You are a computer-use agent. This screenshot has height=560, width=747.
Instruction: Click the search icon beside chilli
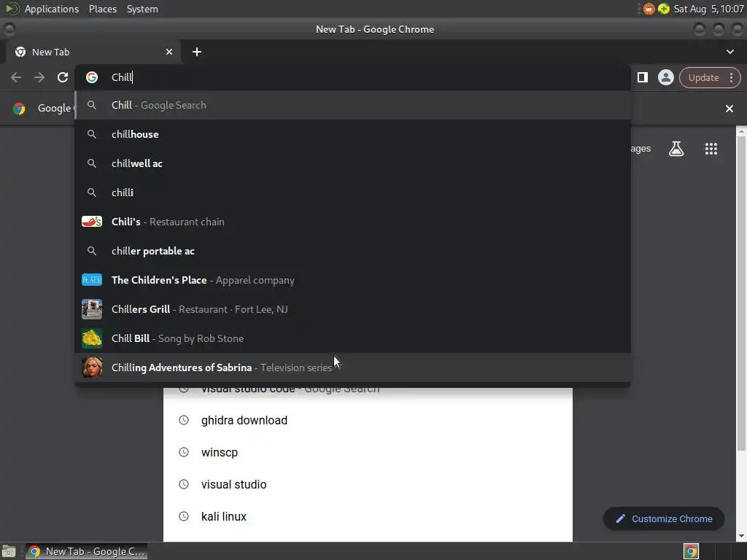pyautogui.click(x=92, y=192)
